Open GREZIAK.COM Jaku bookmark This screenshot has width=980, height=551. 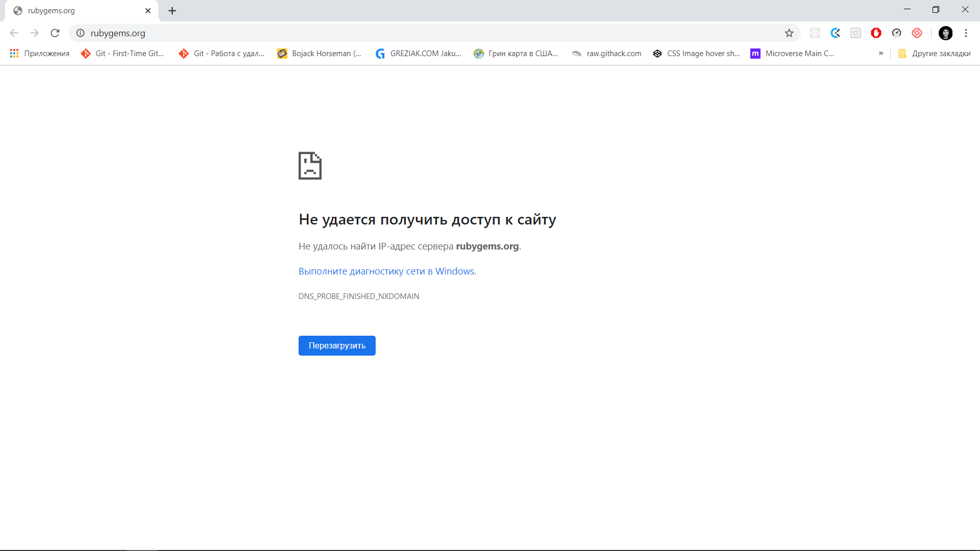(419, 54)
